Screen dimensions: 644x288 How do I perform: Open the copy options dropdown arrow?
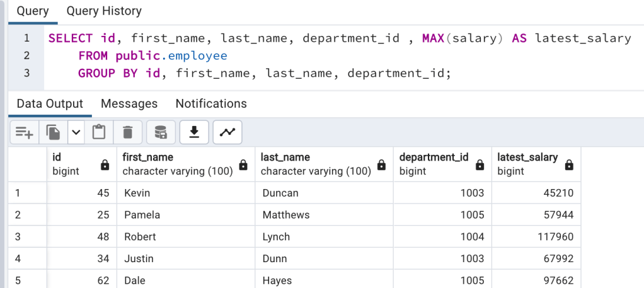point(76,132)
